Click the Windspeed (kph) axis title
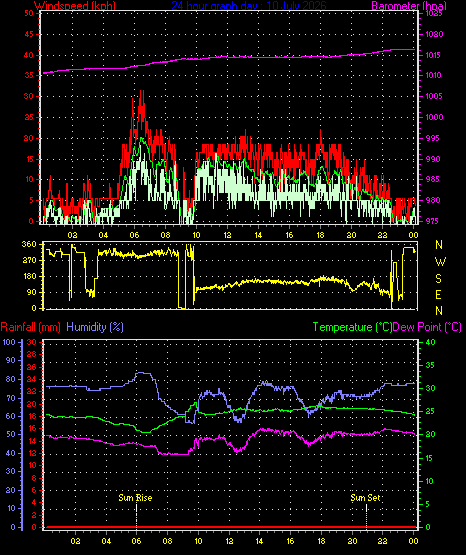This screenshot has height=555, width=466. 75,5
